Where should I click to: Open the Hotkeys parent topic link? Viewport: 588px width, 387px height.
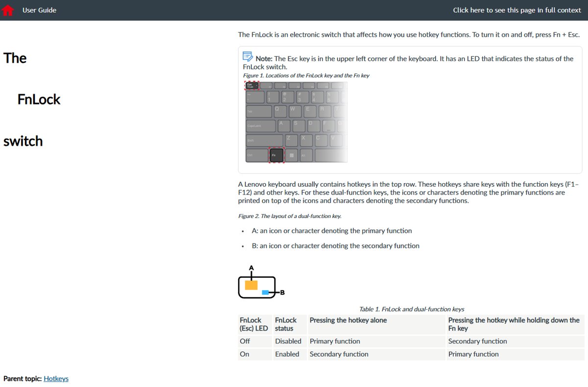[56, 379]
